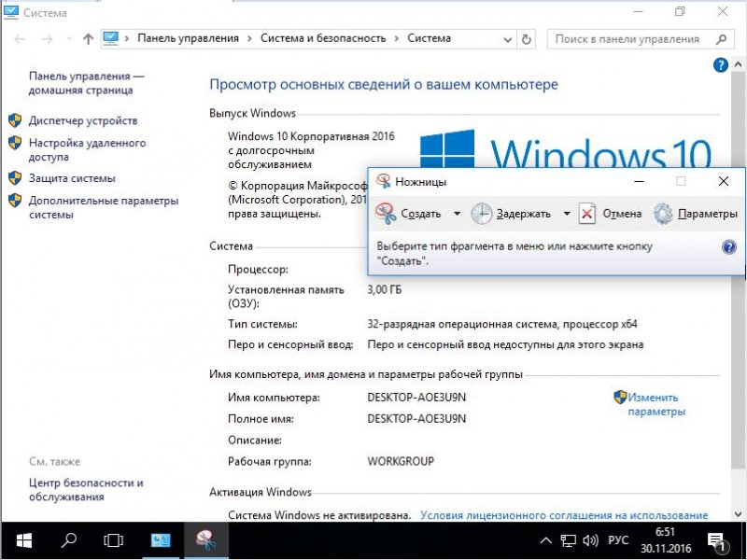Screen dimensions: 747x560
Task: Click the shield icon beside System Protection
Action: point(15,178)
